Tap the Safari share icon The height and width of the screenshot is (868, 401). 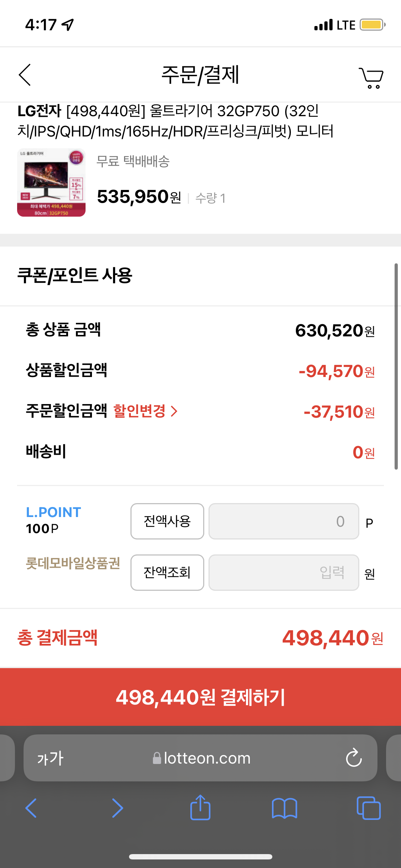[x=200, y=807]
